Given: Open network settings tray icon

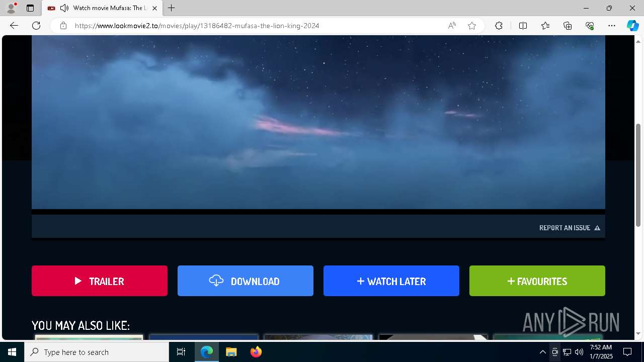Looking at the screenshot, I should (x=567, y=352).
